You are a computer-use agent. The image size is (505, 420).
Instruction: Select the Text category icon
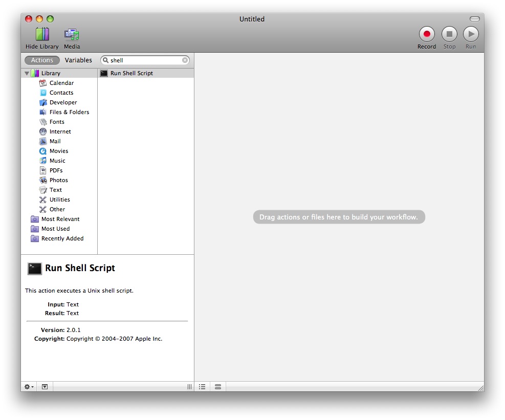click(x=43, y=190)
